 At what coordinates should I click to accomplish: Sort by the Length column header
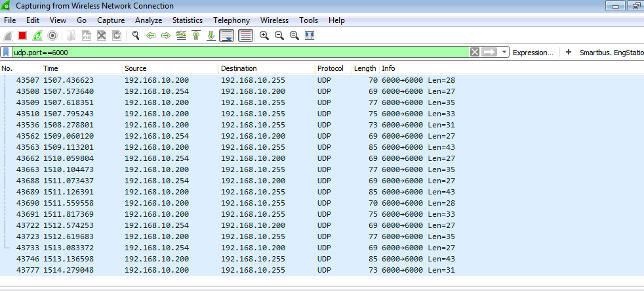pos(365,68)
